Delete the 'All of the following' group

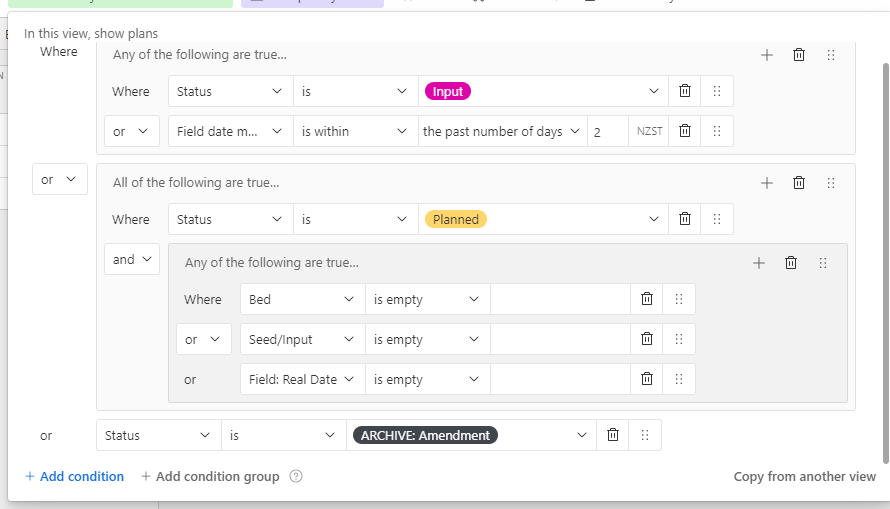pyautogui.click(x=799, y=183)
